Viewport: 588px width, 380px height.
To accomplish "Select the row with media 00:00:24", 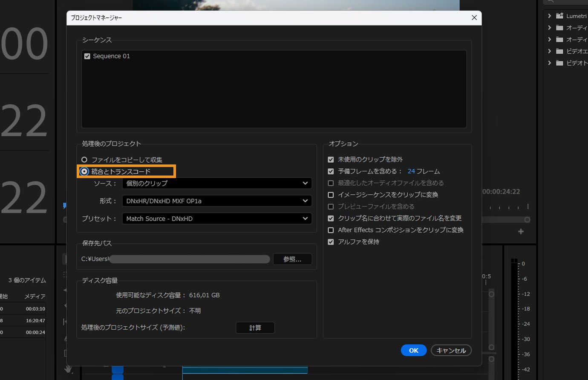I will tap(23, 332).
